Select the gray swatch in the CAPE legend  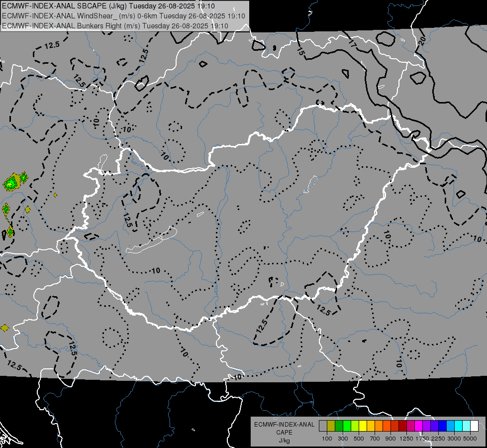point(323,426)
